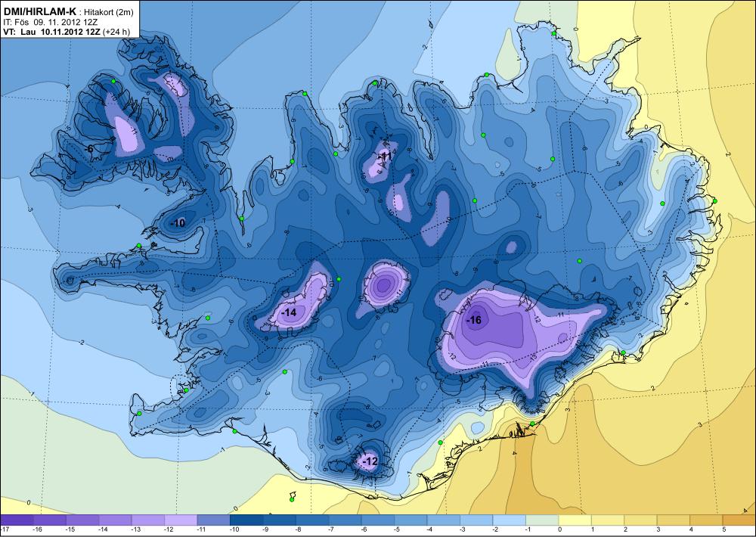Click the bold -12 label on the map

click(x=370, y=461)
